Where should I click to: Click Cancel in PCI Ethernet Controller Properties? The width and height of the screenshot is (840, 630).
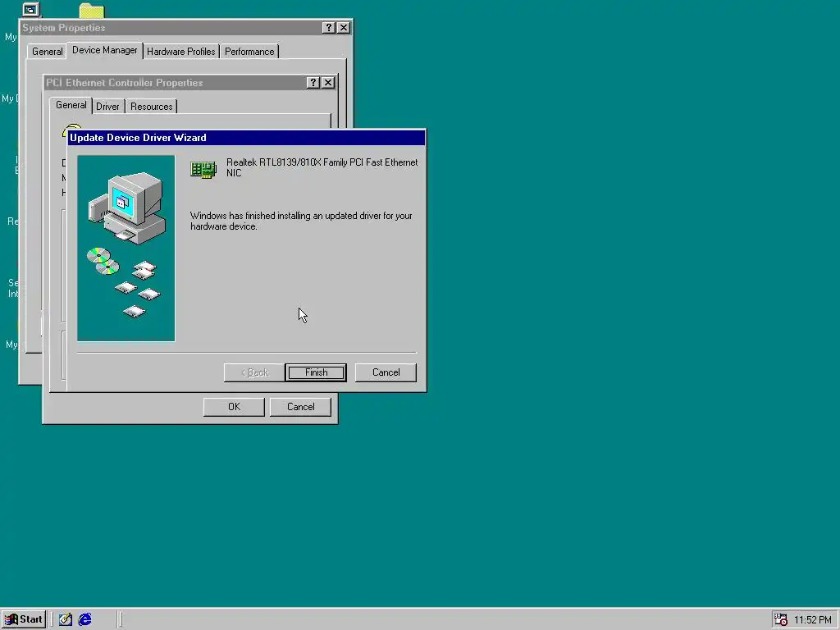click(x=300, y=407)
